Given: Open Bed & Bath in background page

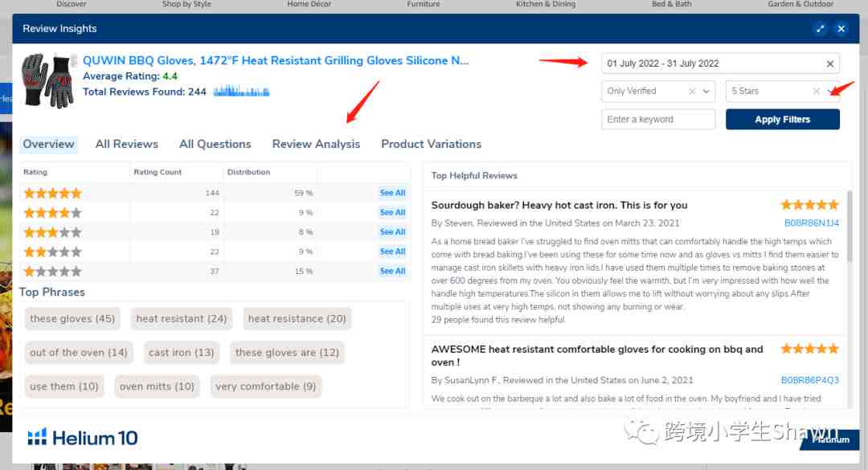Looking at the screenshot, I should (x=671, y=4).
